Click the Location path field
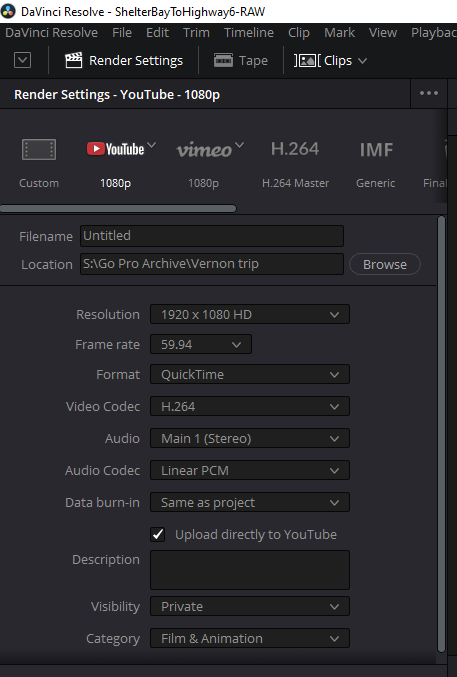457x677 pixels. click(212, 264)
